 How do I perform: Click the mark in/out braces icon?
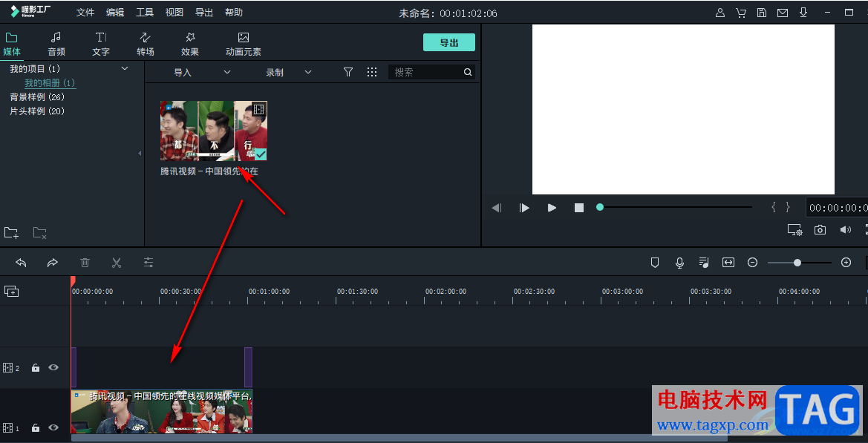click(780, 207)
